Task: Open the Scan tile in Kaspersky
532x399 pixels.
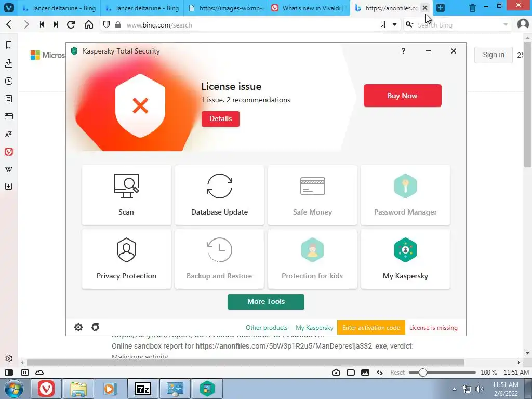Action: pos(126,195)
